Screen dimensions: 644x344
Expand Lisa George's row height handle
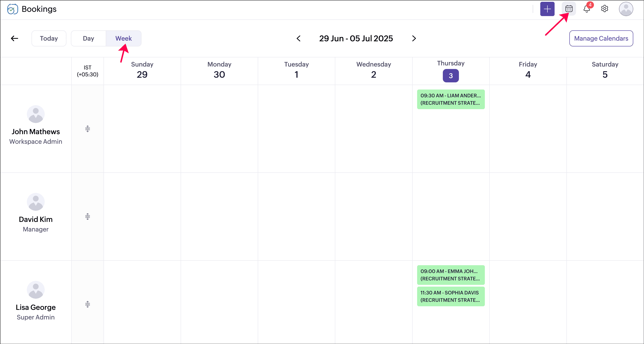(x=87, y=304)
